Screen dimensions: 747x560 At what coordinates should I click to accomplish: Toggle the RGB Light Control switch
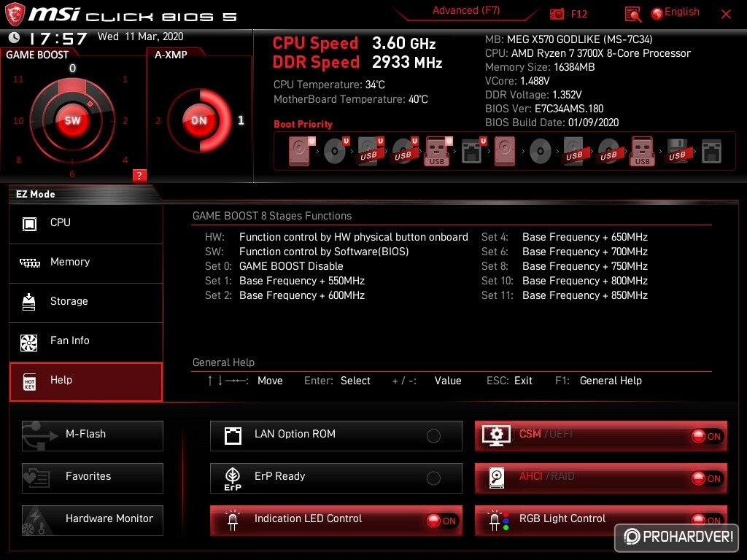706,519
